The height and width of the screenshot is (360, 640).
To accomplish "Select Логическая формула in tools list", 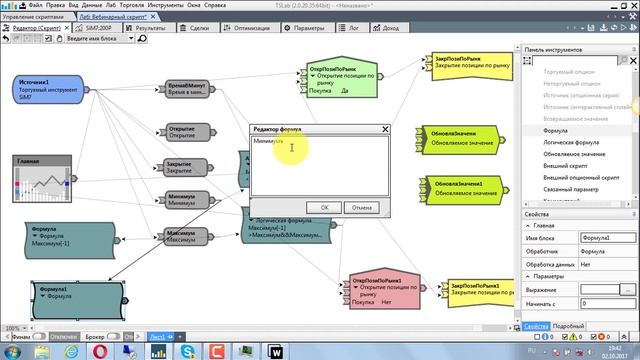I will click(571, 142).
